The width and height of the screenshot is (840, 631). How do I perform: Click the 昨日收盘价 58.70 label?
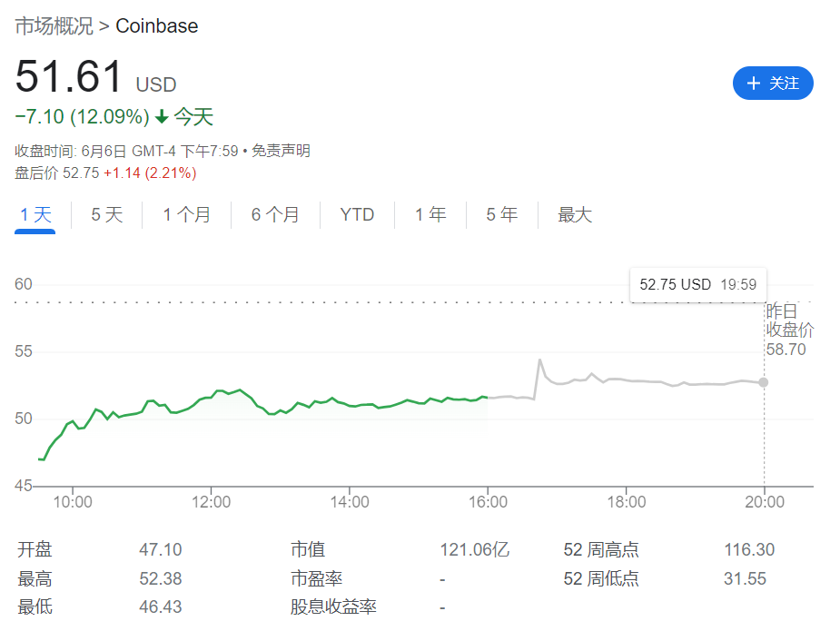[785, 330]
